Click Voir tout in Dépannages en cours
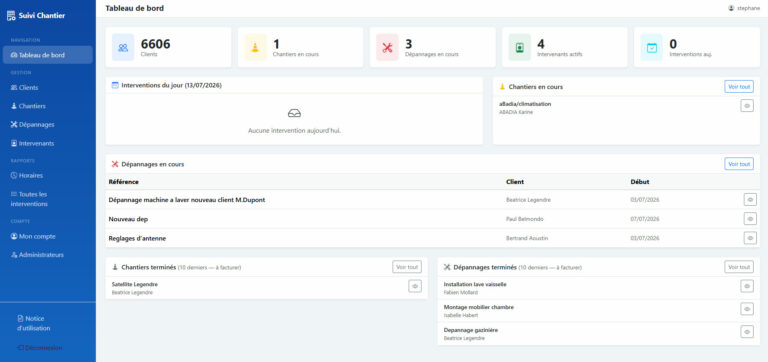 pyautogui.click(x=739, y=164)
